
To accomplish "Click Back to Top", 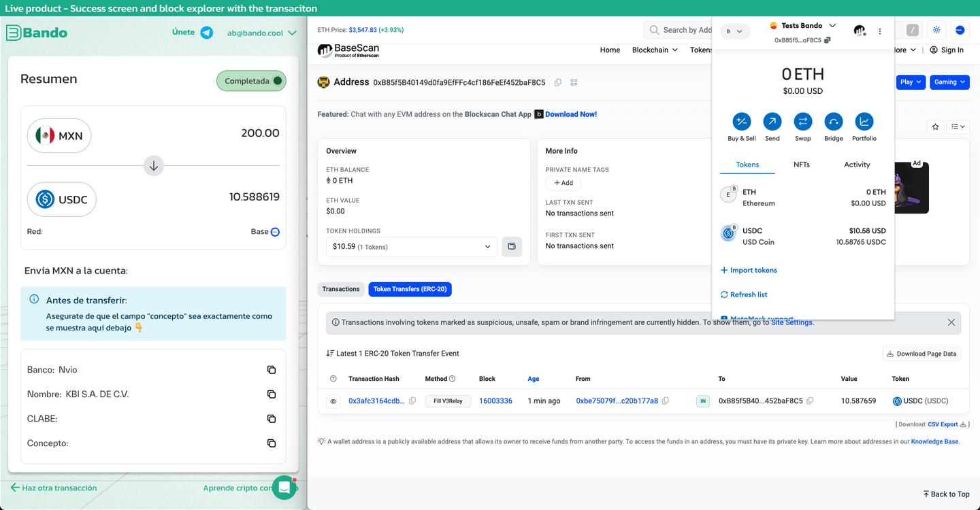I will [x=946, y=494].
